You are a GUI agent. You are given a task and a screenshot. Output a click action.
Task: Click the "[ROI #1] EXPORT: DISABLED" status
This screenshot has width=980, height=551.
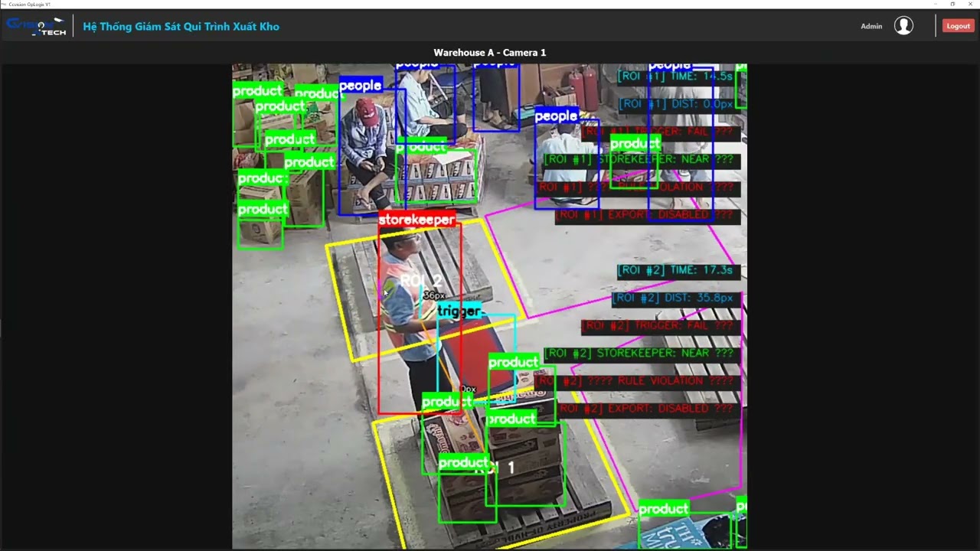648,215
